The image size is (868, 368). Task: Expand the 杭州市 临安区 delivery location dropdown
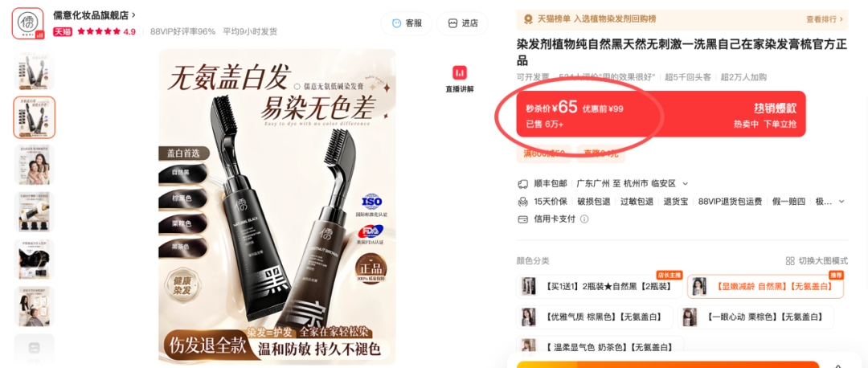click(x=685, y=183)
